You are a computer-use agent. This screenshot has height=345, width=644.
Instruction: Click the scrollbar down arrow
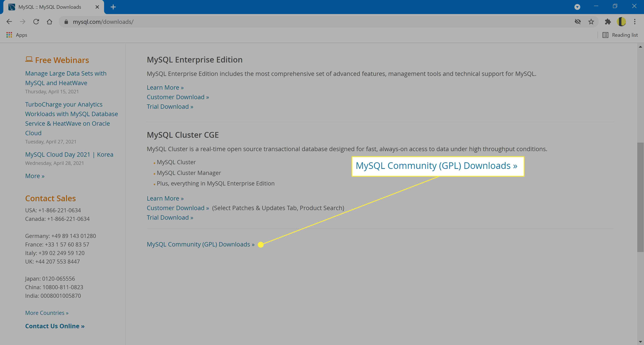[640, 341]
